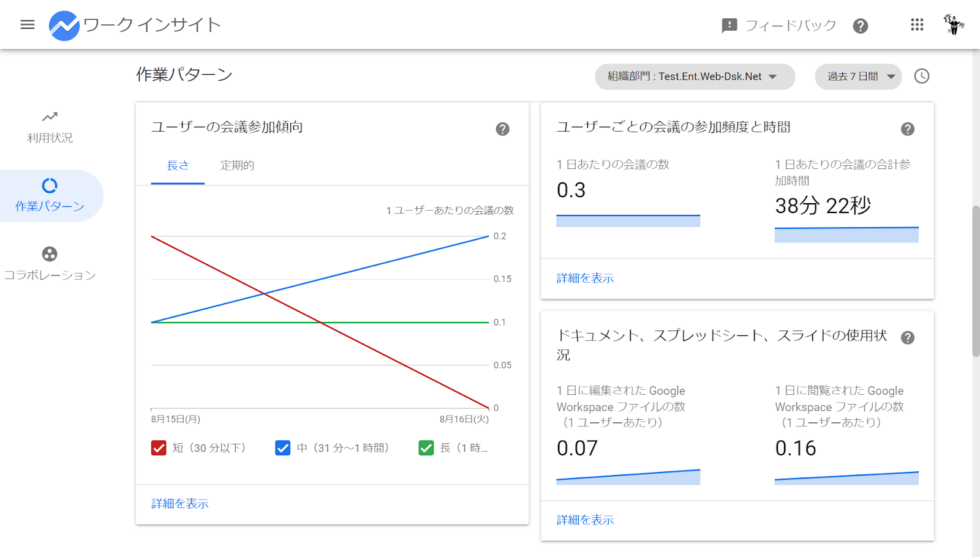Click the help icon on ユーザーの会議参加傾向 card
980x557 pixels.
[503, 129]
